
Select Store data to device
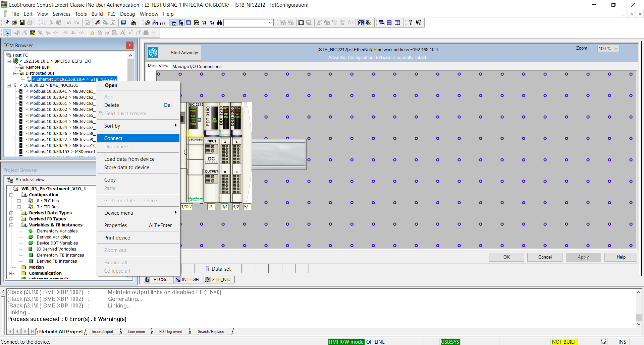138,167
